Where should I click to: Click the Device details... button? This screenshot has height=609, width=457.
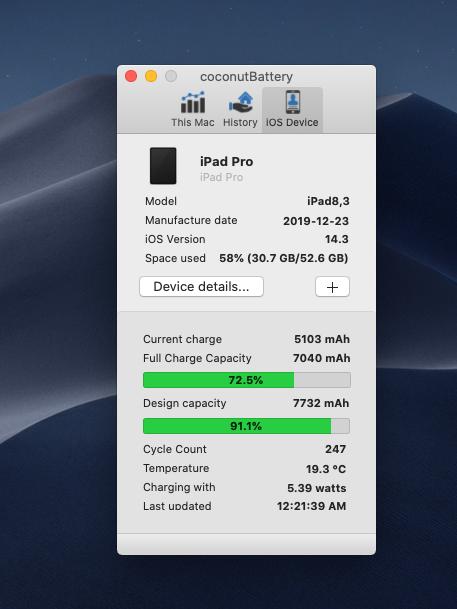[x=201, y=287]
